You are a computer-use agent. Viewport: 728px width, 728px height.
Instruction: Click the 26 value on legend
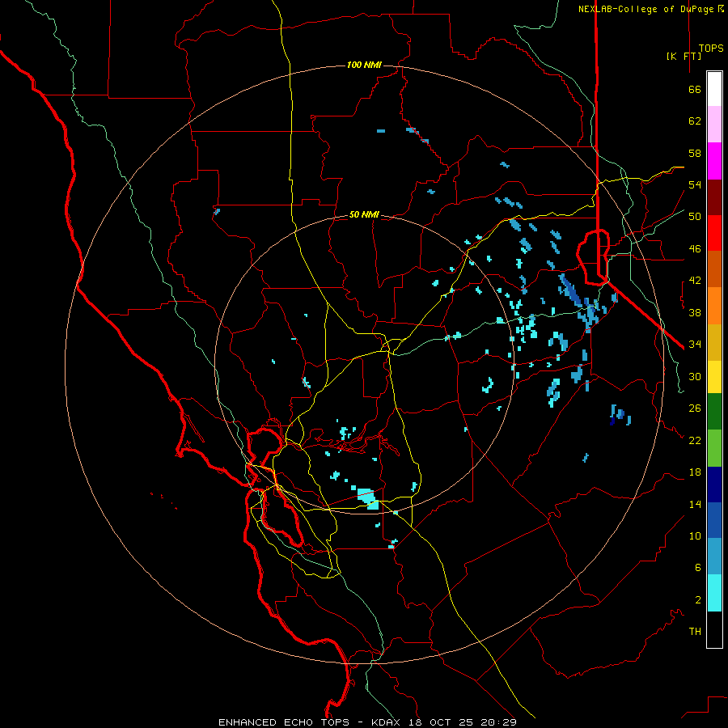(695, 408)
